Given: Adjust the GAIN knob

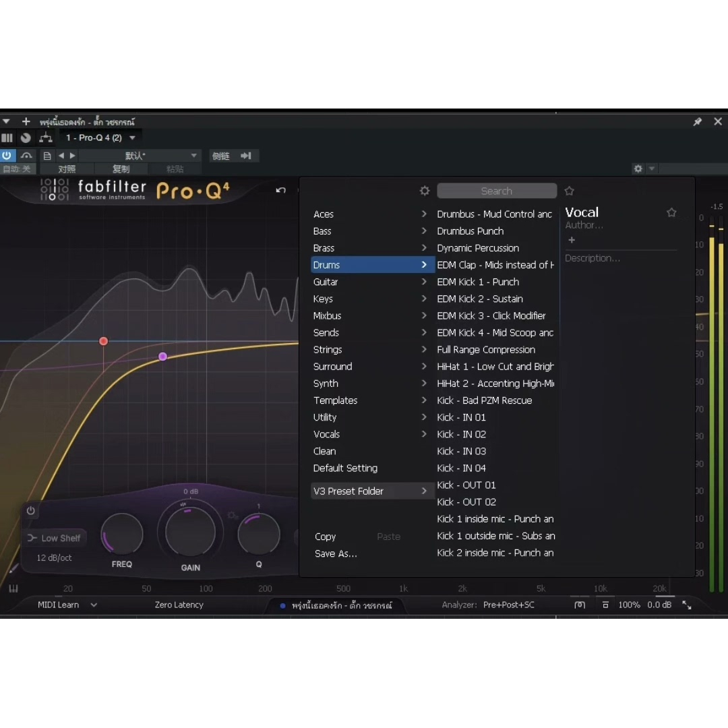Looking at the screenshot, I should point(190,532).
